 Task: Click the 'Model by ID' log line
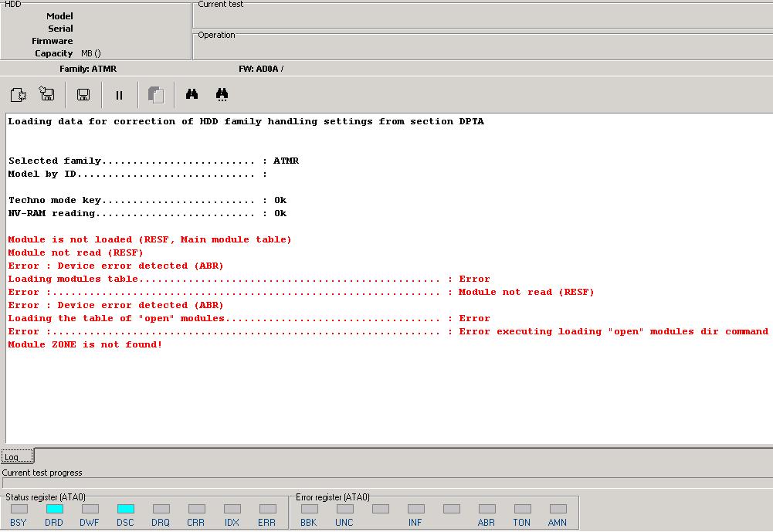[x=137, y=174]
